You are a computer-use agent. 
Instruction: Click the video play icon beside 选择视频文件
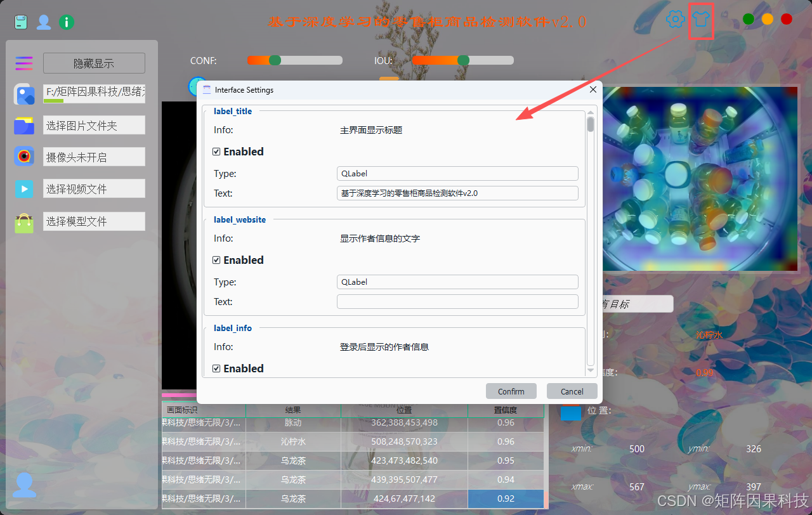coord(23,188)
